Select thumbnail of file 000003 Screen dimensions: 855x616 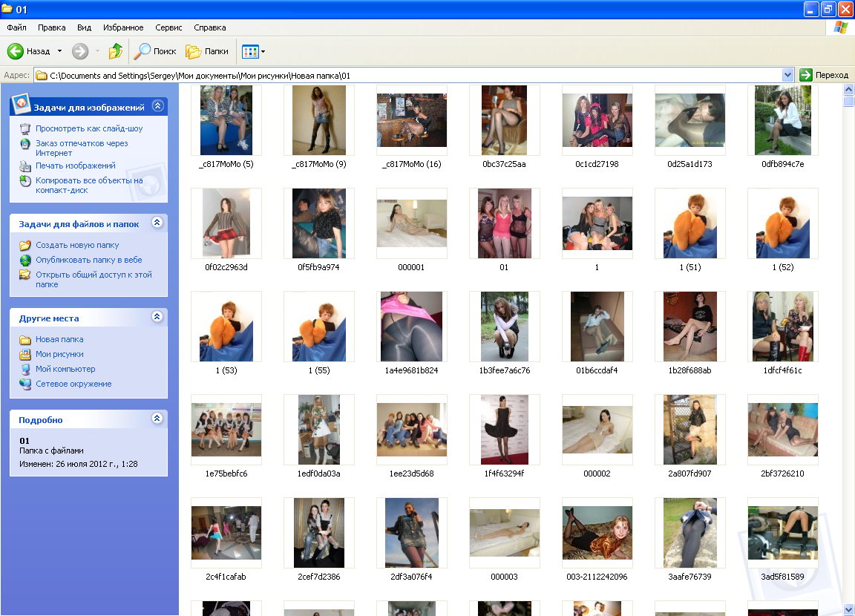click(505, 533)
